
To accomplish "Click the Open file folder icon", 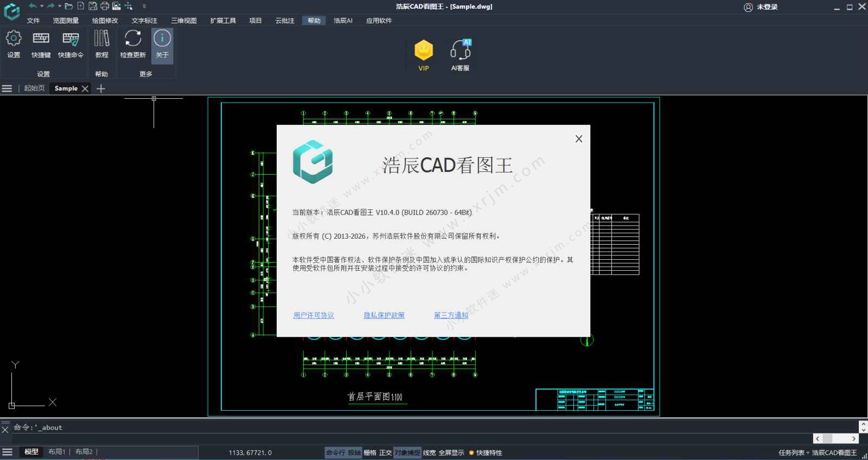I will point(68,6).
